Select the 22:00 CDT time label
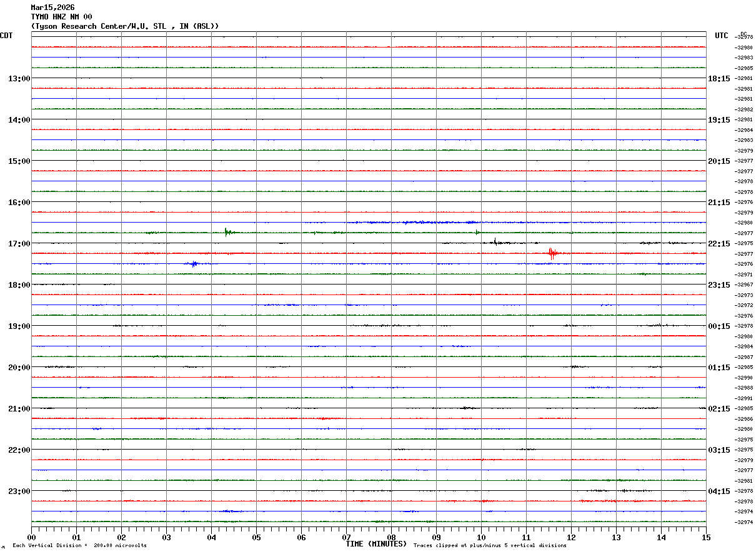This screenshot has height=554, width=756. point(19,450)
